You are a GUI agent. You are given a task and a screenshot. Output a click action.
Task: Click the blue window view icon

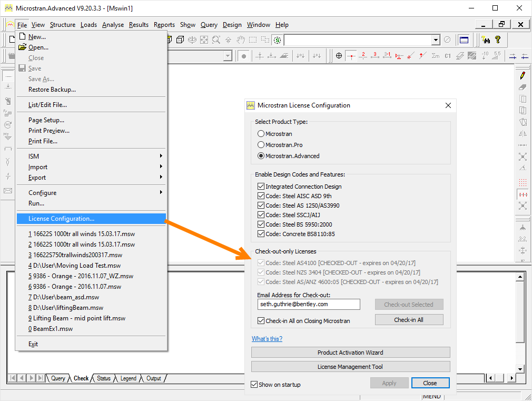[464, 40]
